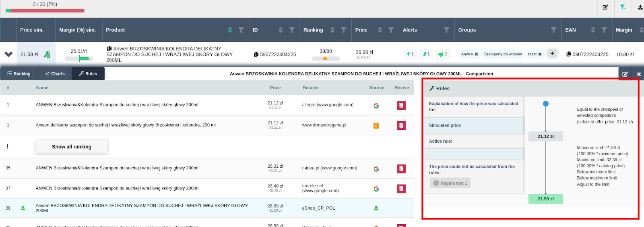This screenshot has width=644, height=227.
Task: Click the green wrench icon next to 21.59 zł
Action: [47, 54]
